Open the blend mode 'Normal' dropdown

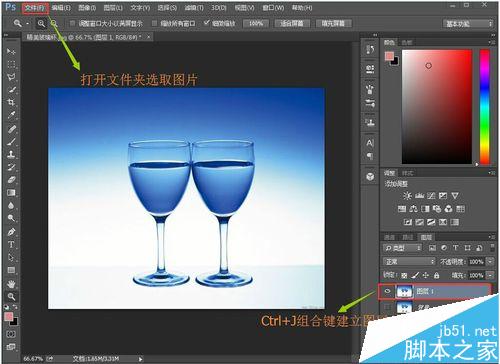coord(409,262)
